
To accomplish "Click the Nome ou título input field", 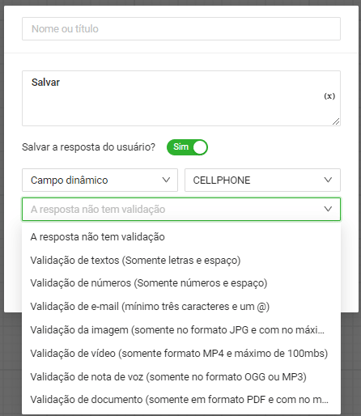I will [181, 29].
